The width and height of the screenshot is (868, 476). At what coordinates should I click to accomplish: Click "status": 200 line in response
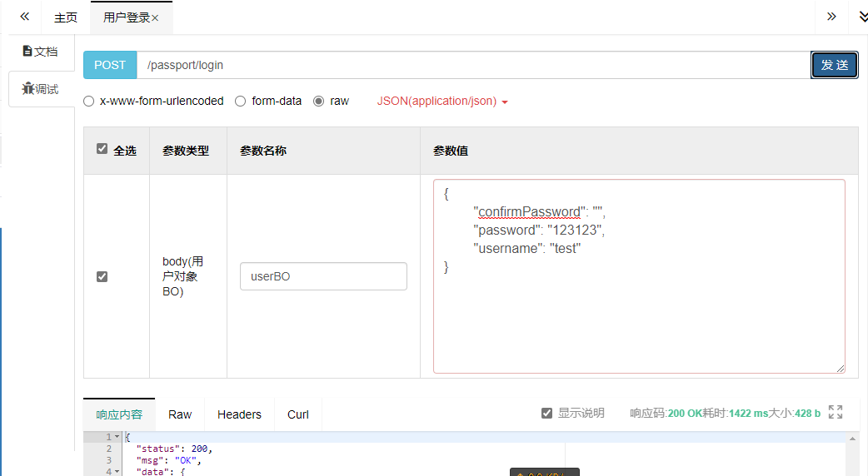[174, 449]
